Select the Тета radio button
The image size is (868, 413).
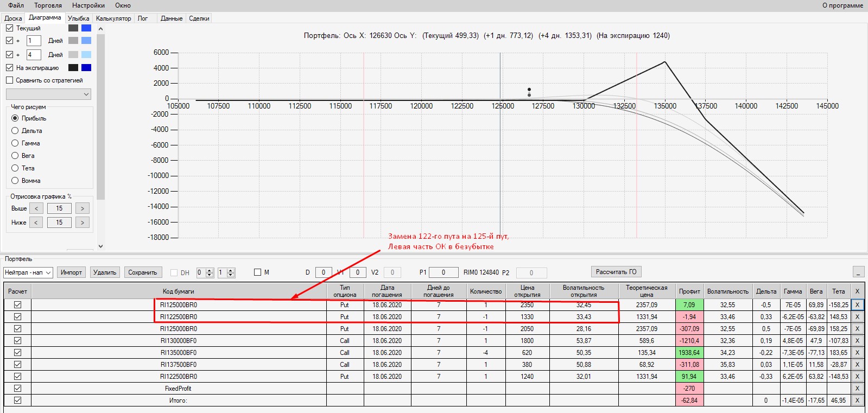[x=15, y=168]
